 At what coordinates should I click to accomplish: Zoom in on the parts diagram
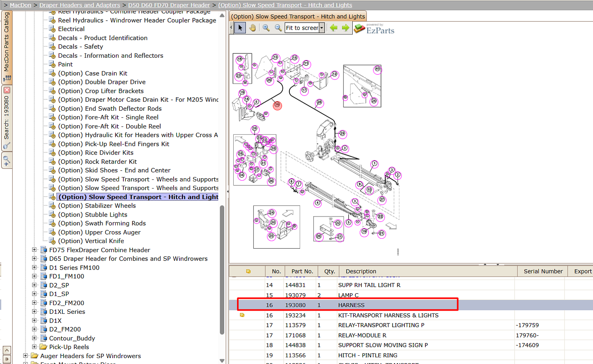266,28
